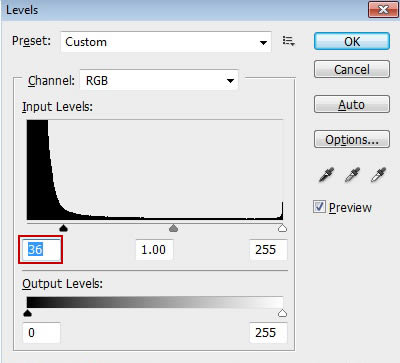Toggle the Preview checkbox

[x=319, y=207]
